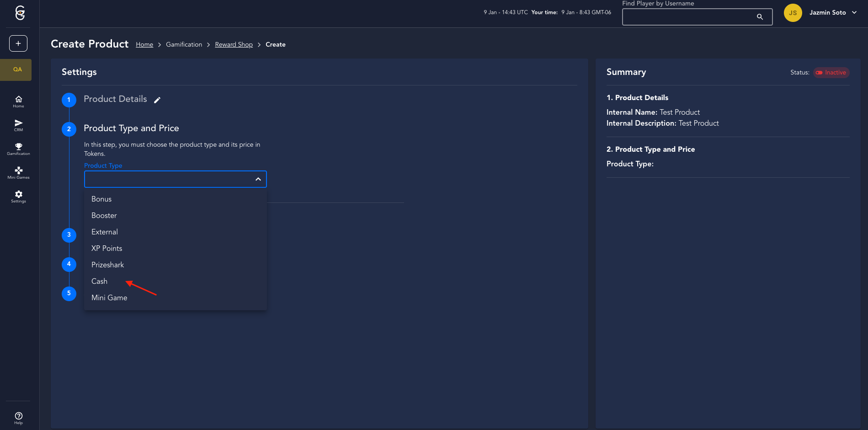
Task: Click the plus add button in sidebar
Action: [18, 43]
